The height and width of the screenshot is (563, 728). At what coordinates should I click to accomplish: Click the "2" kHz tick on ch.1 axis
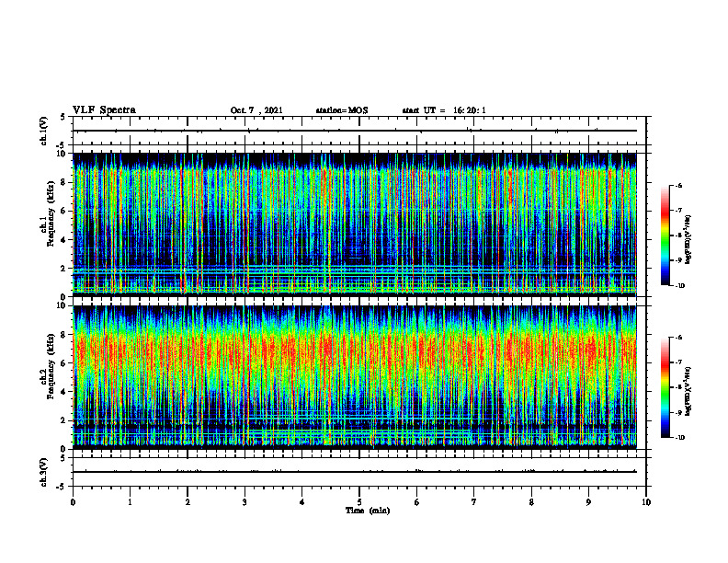[63, 269]
